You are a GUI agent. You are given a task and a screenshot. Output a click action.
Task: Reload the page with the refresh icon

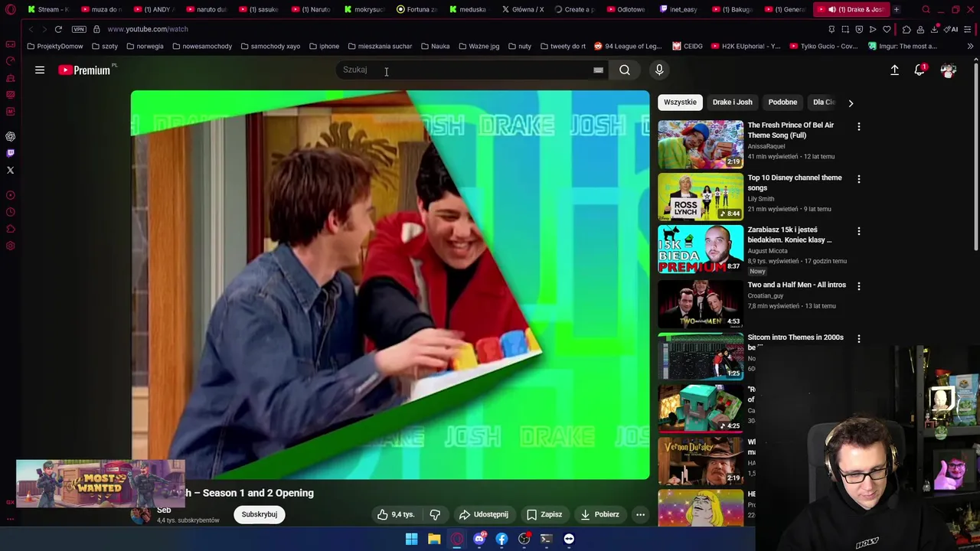click(x=58, y=29)
